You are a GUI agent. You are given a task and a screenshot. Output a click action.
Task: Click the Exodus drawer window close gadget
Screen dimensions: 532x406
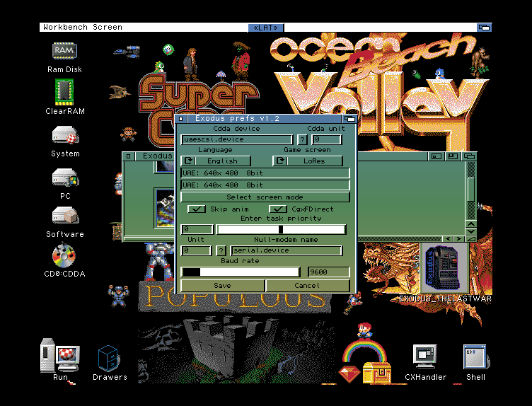[x=128, y=156]
